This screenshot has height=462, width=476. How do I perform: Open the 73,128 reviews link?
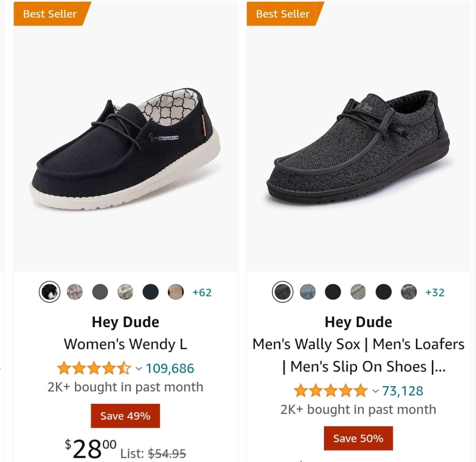403,391
